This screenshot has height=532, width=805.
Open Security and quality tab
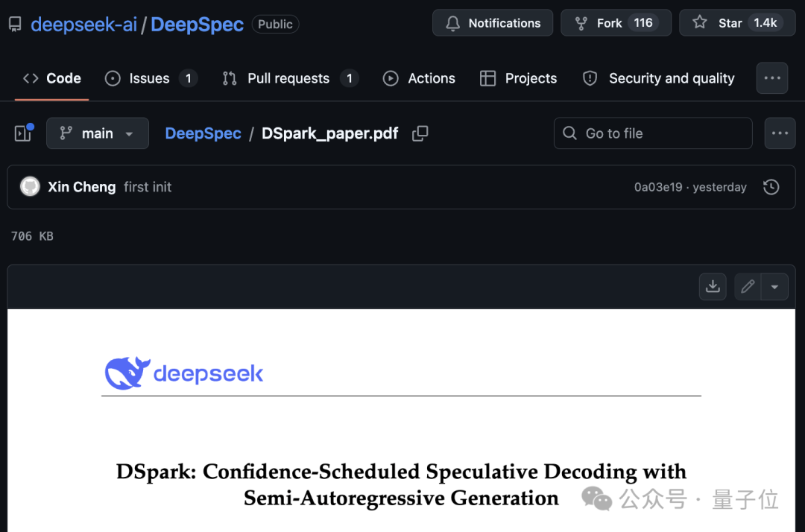click(x=659, y=78)
